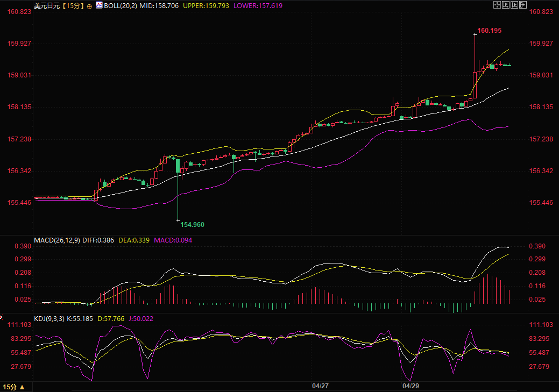The width and height of the screenshot is (559, 392).
Task: Click the 04/29 date marker on time axis
Action: click(x=411, y=386)
